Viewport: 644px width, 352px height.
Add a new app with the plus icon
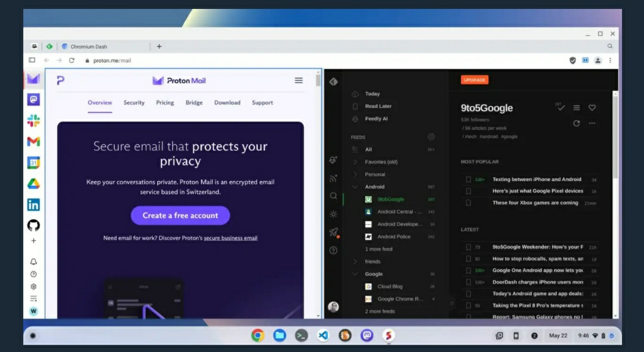(33, 241)
